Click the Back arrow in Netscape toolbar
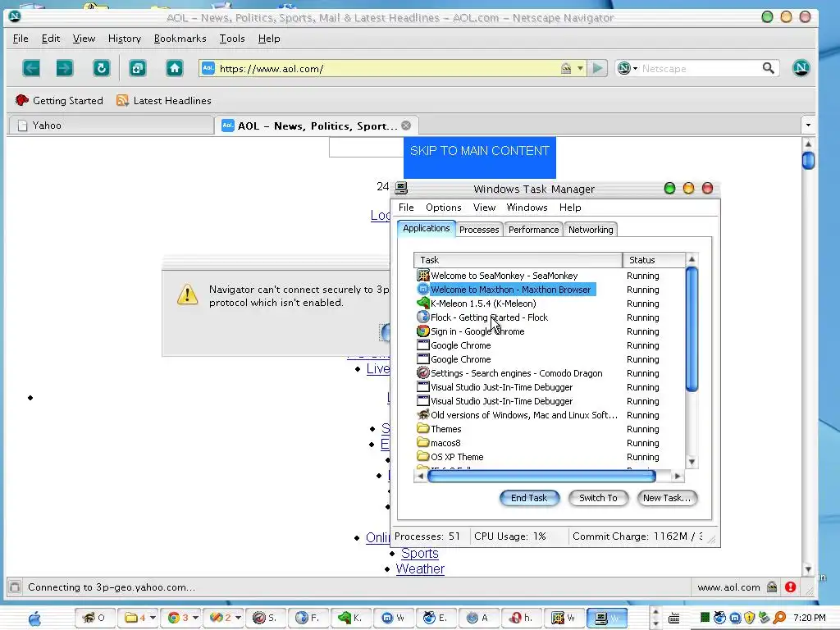The width and height of the screenshot is (840, 630). click(x=31, y=68)
